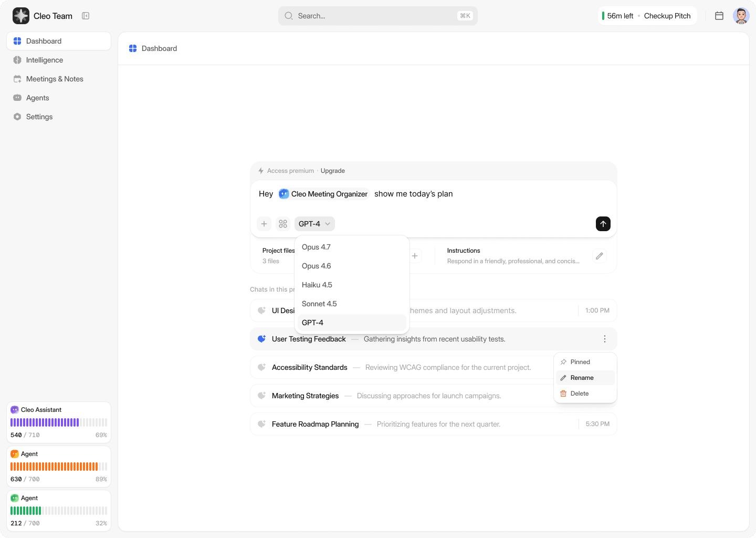Image resolution: width=756 pixels, height=538 pixels.
Task: Open Dashboard in the sidebar
Action: pos(59,41)
